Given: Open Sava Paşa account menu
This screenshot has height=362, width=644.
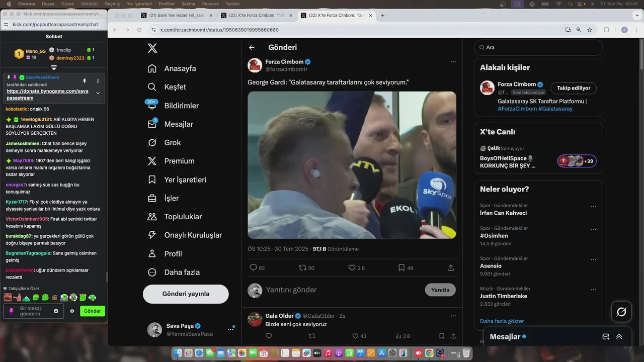Looking at the screenshot, I should (x=230, y=329).
